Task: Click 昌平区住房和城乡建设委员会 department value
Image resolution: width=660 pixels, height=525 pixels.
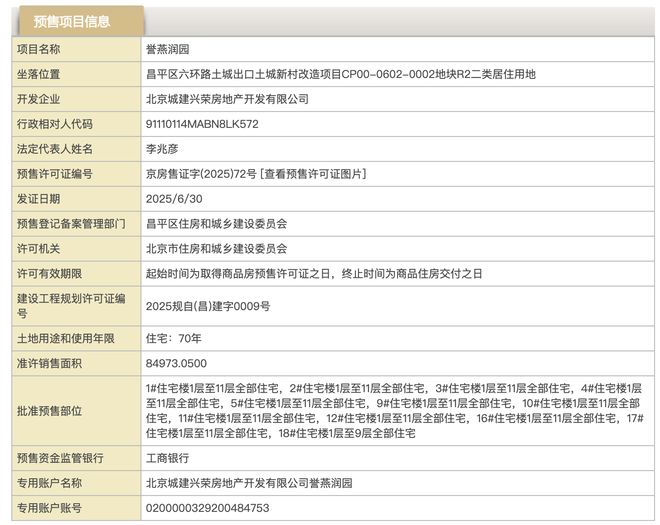Action: 216,224
